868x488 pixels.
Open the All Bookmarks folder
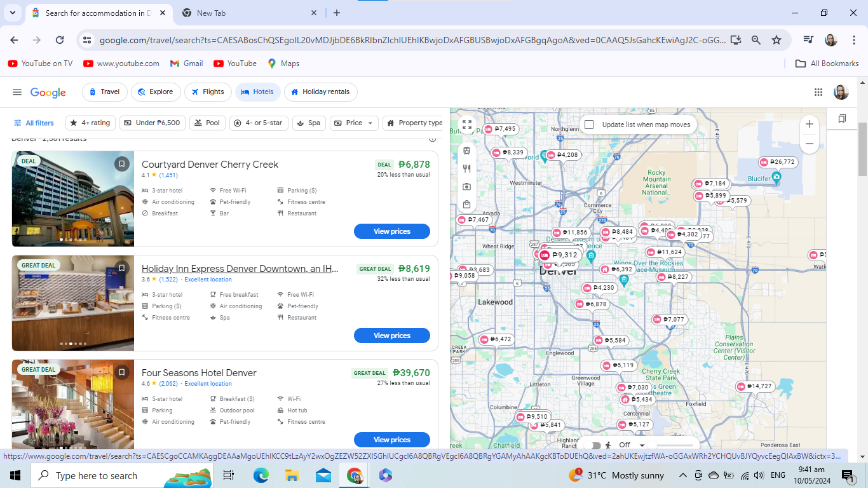(x=827, y=64)
